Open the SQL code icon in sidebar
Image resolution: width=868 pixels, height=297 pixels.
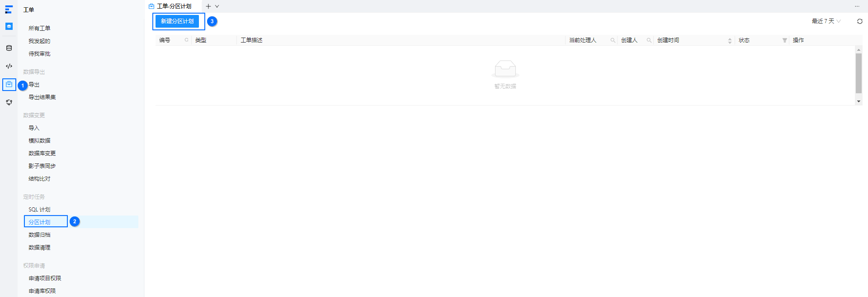[9, 66]
